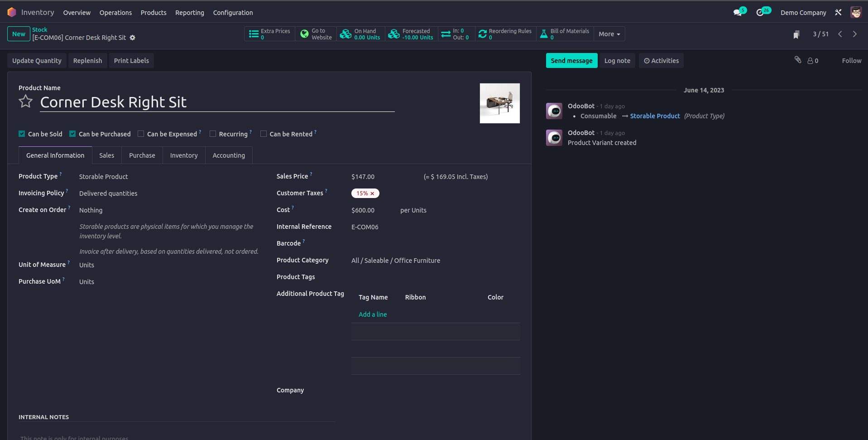Click the product image thumbnail
Viewport: 868px width, 440px height.
pyautogui.click(x=499, y=103)
